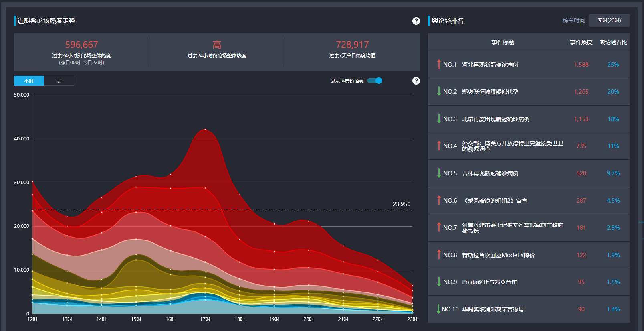
Task: Open event 外交部：请美方开放德特里克堡
Action: 513,146
